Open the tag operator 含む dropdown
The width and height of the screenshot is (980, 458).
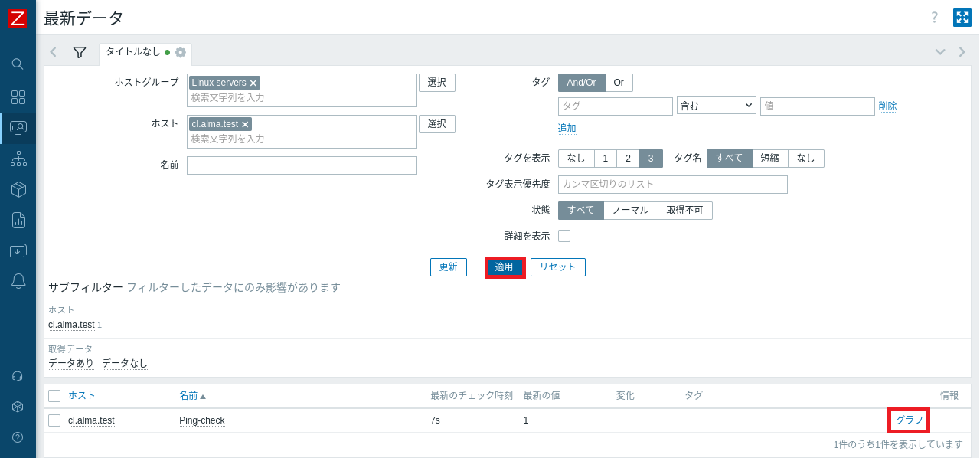coord(716,106)
